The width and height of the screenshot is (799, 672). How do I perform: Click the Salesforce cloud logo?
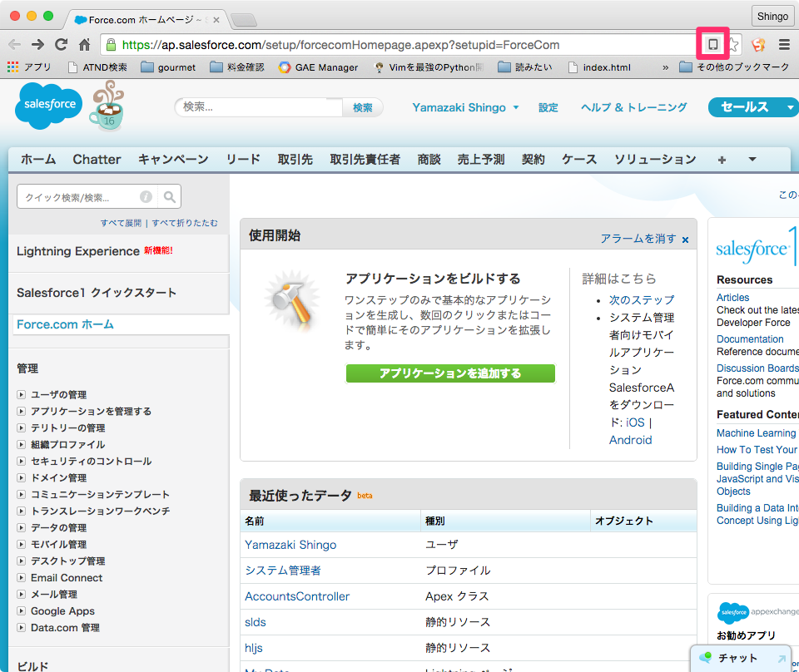point(49,106)
